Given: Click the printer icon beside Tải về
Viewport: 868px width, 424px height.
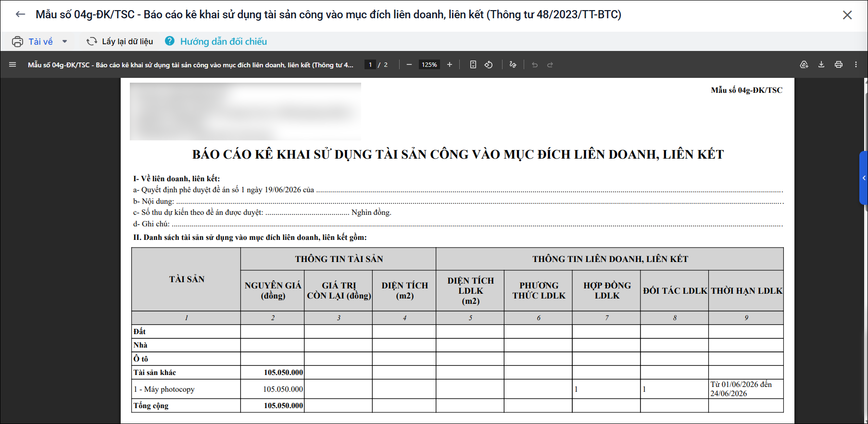Looking at the screenshot, I should (17, 42).
